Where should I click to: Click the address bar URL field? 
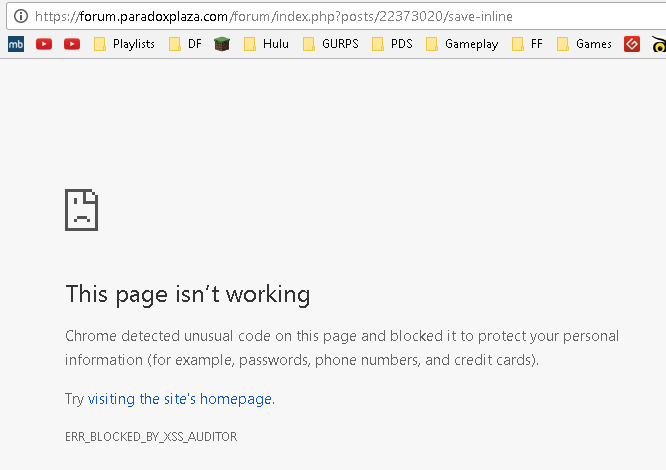[x=300, y=16]
